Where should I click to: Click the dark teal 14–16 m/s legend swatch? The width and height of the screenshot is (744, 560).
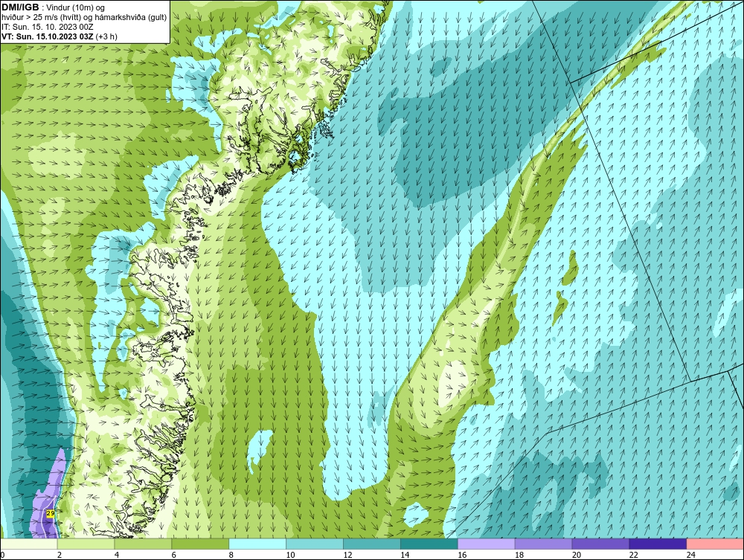[429, 544]
